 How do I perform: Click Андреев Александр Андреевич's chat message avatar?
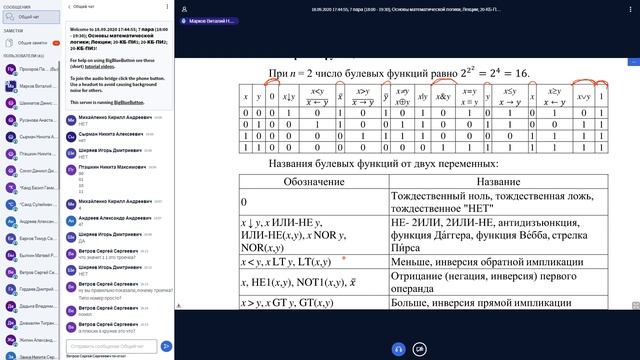(x=71, y=221)
